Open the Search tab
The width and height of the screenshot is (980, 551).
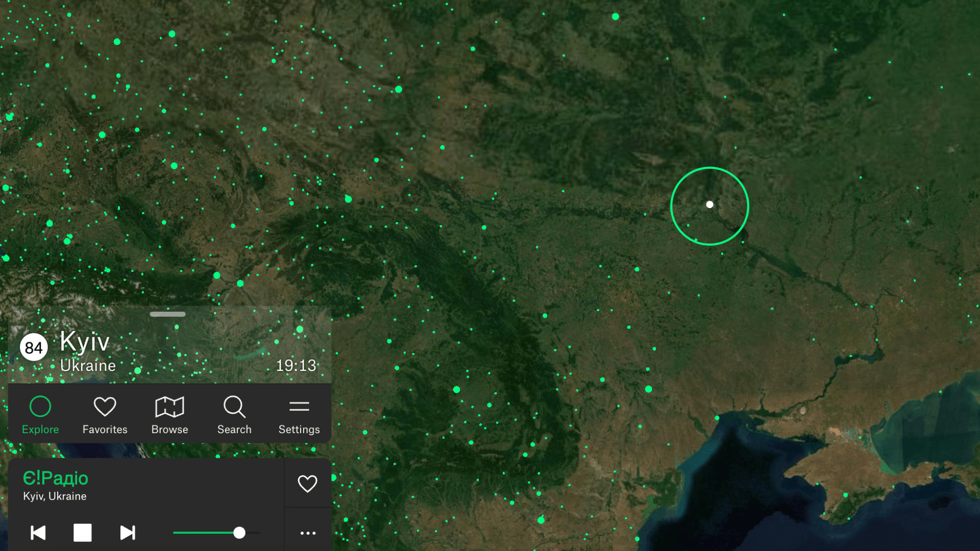(234, 415)
